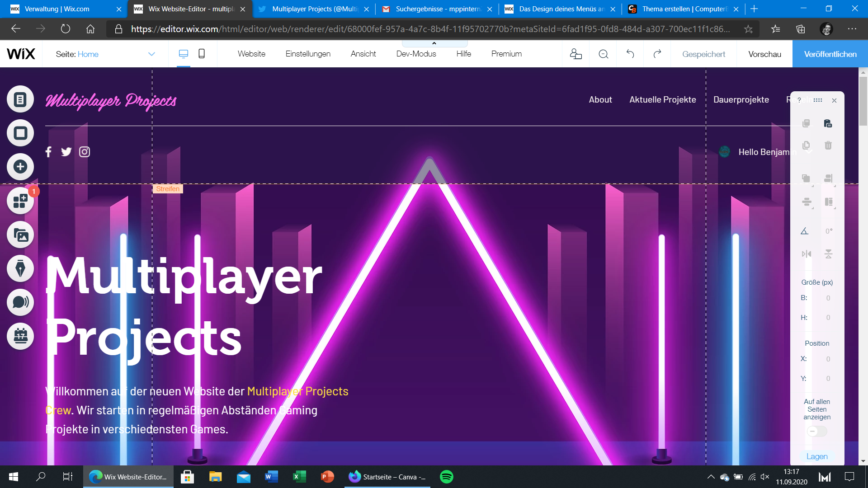Screen dimensions: 868x488
Task: Switch to the desktop view editor
Action: tap(183, 54)
